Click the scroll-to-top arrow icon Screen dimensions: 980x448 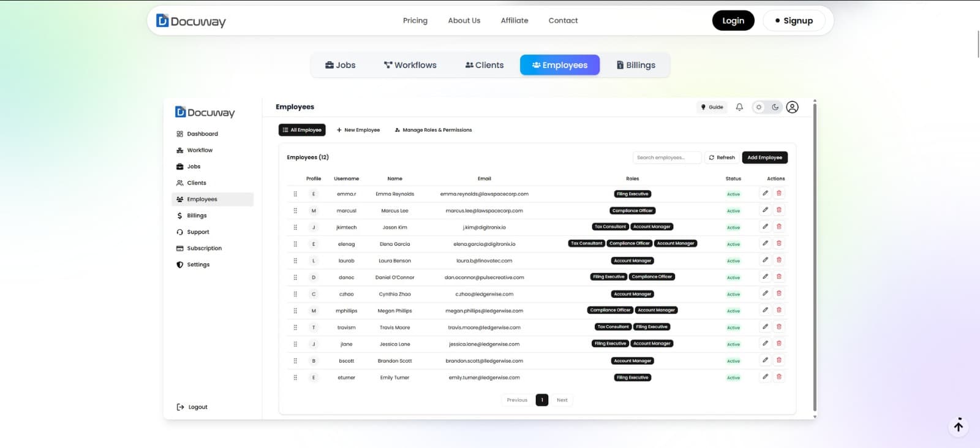[959, 427]
